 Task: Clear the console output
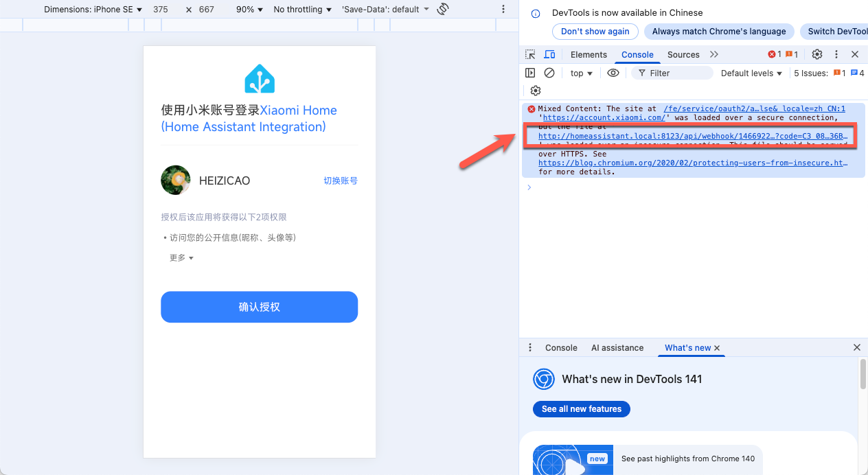[x=549, y=72]
